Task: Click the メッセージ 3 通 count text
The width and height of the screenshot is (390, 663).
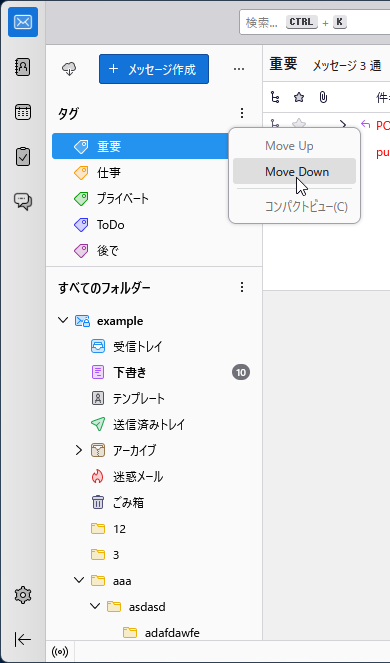Action: [347, 66]
